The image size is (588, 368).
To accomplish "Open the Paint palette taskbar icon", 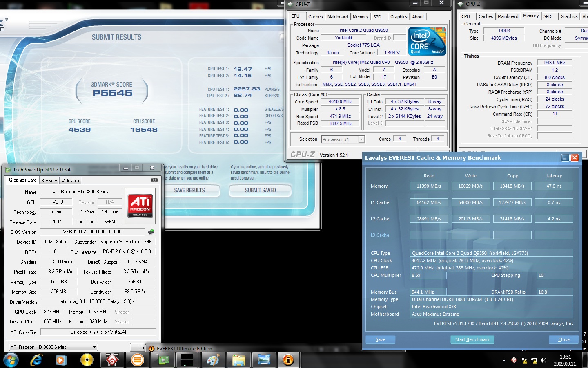I will [213, 360].
